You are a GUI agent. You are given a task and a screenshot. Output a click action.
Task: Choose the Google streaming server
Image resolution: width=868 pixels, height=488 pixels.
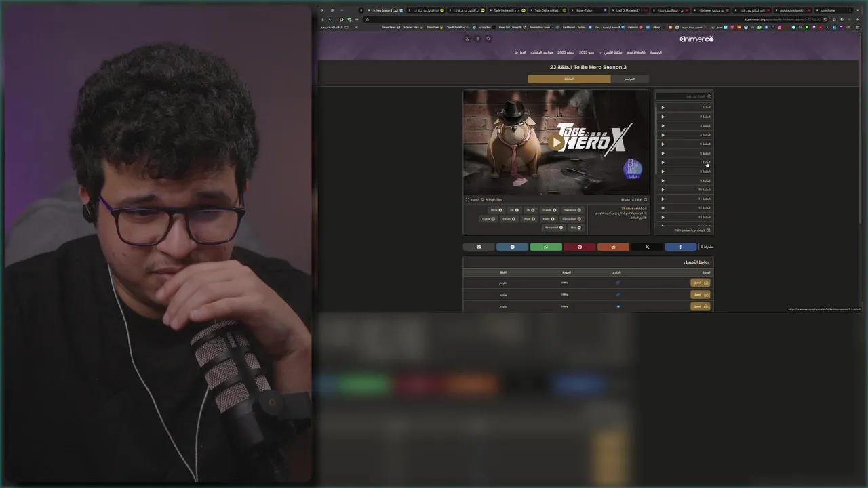pyautogui.click(x=549, y=210)
